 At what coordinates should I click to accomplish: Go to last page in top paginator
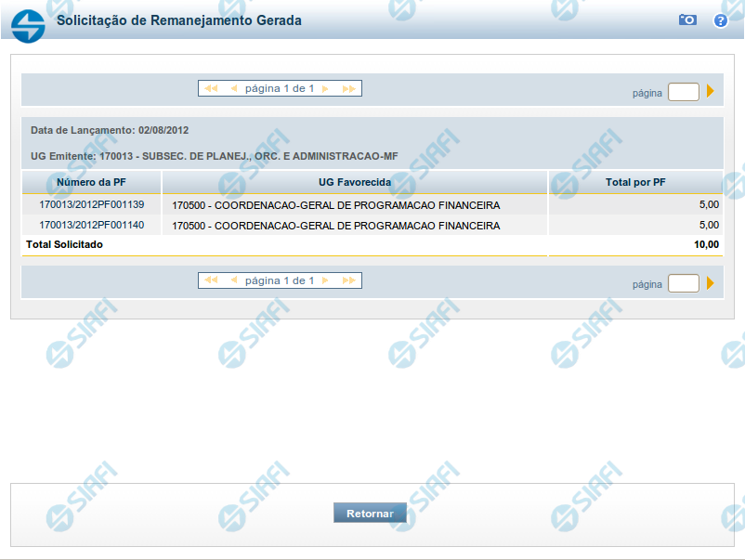(x=348, y=89)
